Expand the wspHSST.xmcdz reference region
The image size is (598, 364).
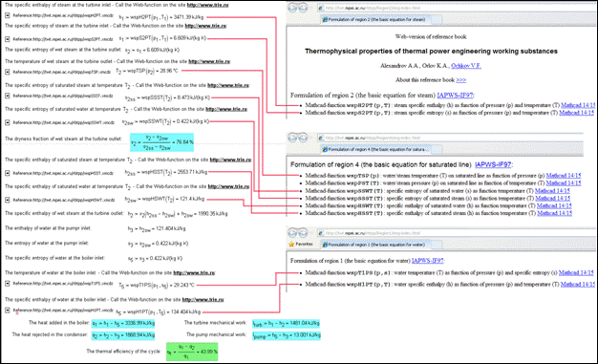pos(8,173)
